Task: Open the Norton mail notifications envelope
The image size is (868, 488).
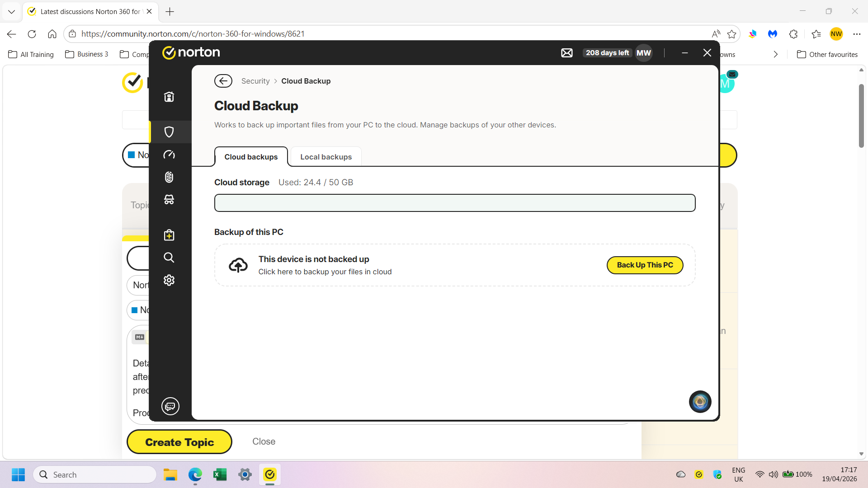Action: [x=567, y=53]
